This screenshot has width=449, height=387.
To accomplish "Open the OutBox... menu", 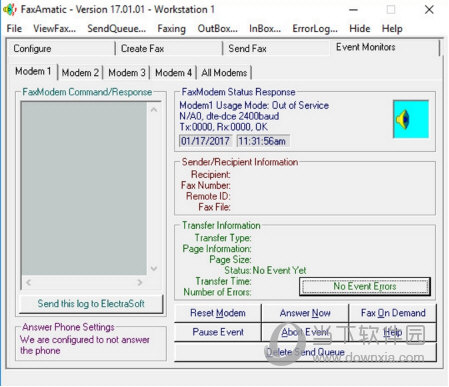I will tap(217, 29).
